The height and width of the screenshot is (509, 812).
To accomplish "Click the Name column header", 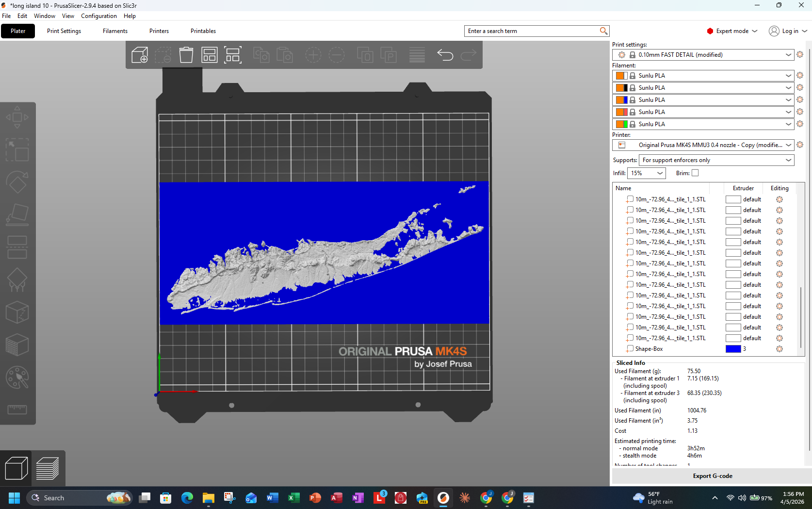I will [624, 188].
